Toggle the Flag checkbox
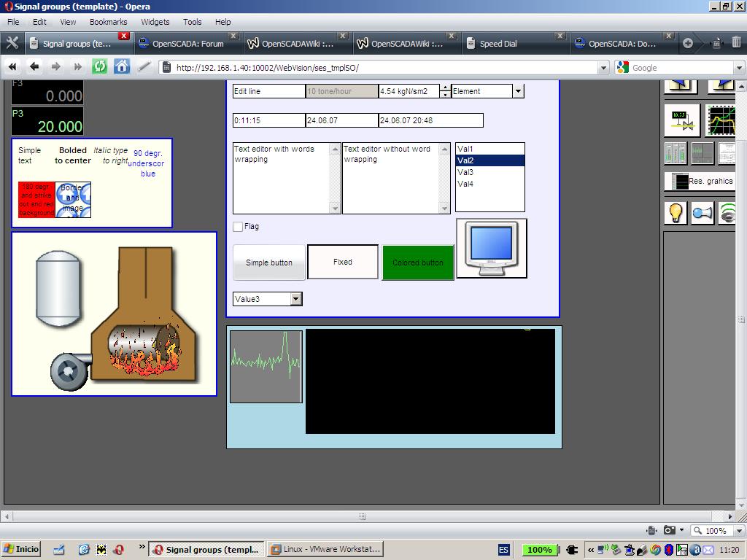The width and height of the screenshot is (747, 560). (238, 227)
